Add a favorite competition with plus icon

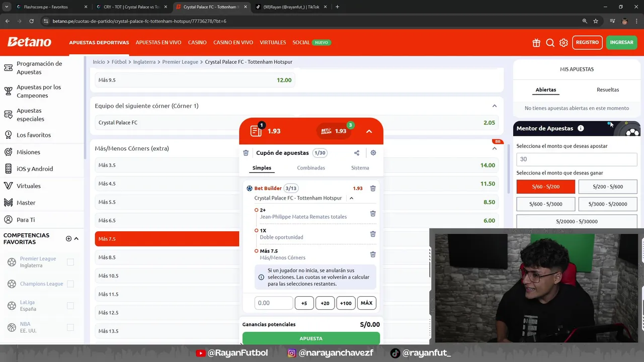click(x=68, y=238)
